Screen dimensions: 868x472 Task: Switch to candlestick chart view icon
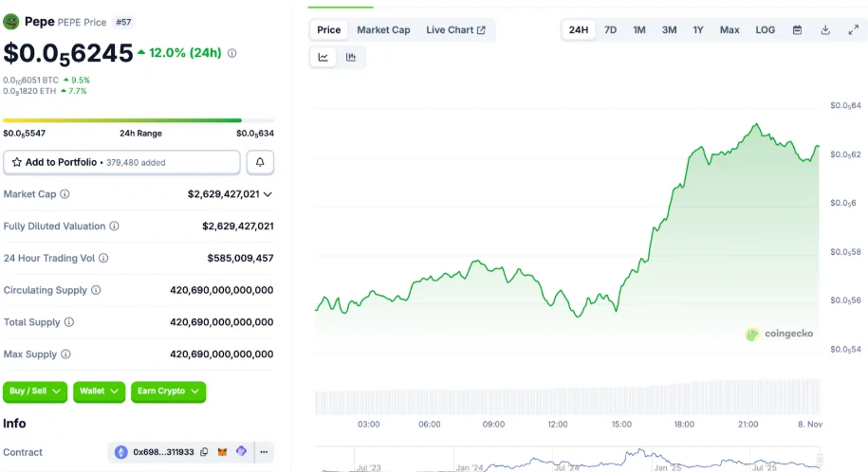pos(351,57)
